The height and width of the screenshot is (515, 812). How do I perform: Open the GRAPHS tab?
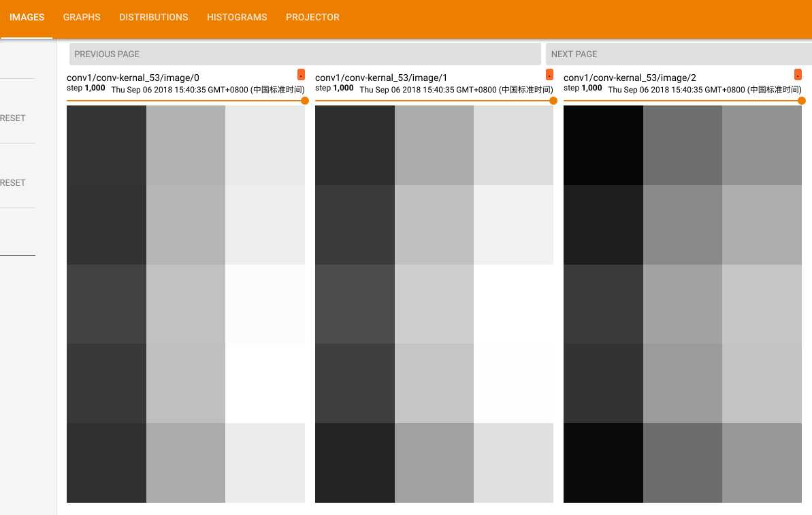pyautogui.click(x=82, y=17)
